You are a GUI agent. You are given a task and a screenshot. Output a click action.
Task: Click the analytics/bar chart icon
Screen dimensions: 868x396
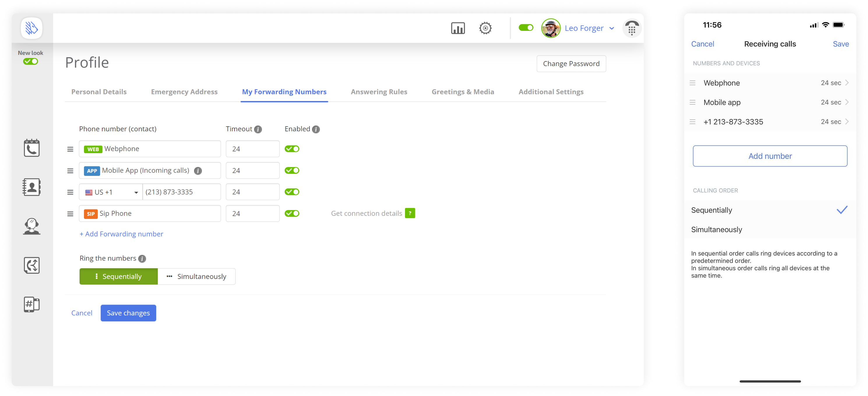click(x=458, y=28)
